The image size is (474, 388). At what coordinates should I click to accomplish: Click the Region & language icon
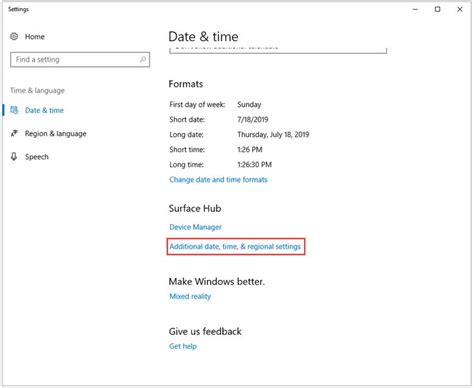pyautogui.click(x=14, y=134)
